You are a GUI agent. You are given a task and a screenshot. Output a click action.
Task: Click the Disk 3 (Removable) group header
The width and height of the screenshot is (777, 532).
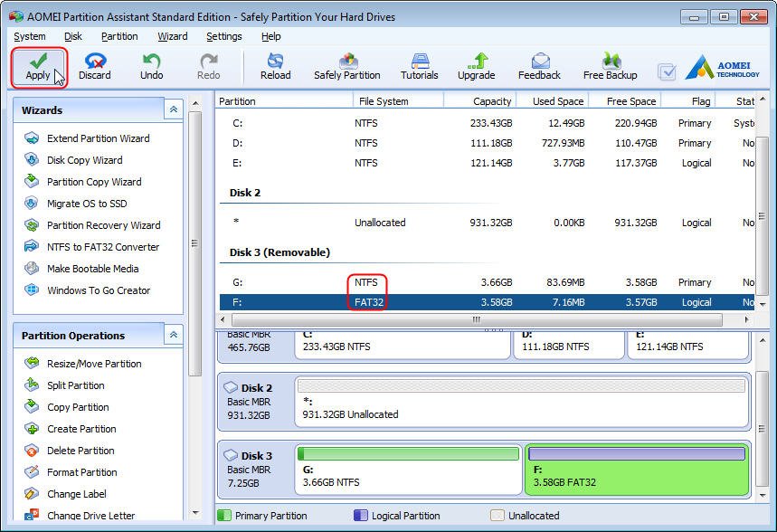tap(280, 252)
